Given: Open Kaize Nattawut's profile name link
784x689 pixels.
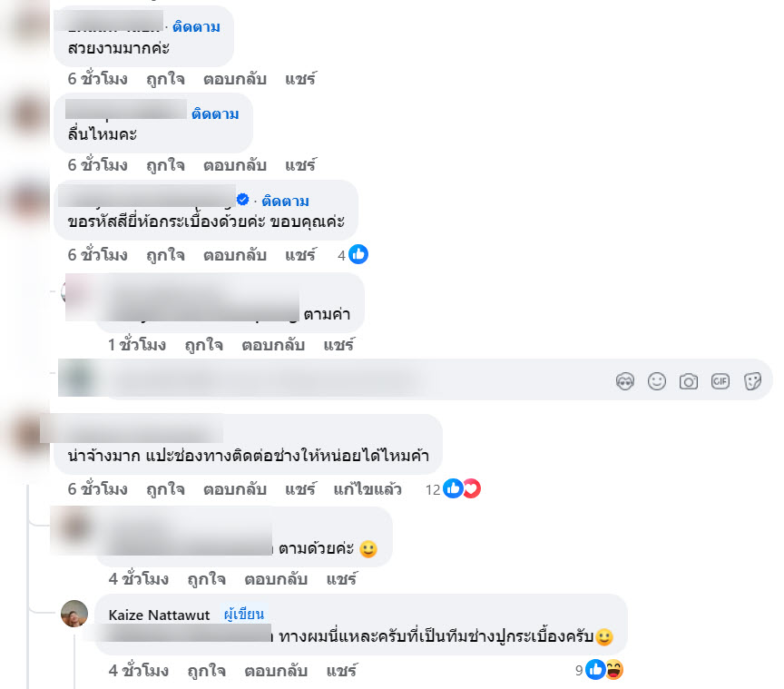Looking at the screenshot, I should coord(159,615).
